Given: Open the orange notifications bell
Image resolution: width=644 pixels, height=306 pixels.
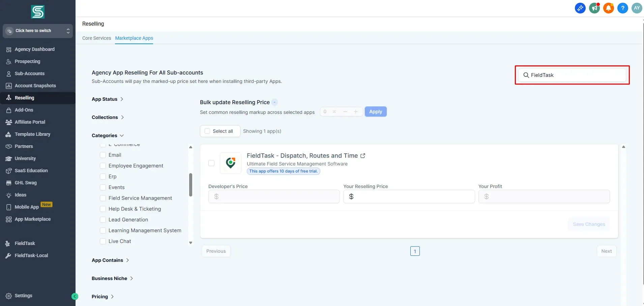Looking at the screenshot, I should coord(609,8).
